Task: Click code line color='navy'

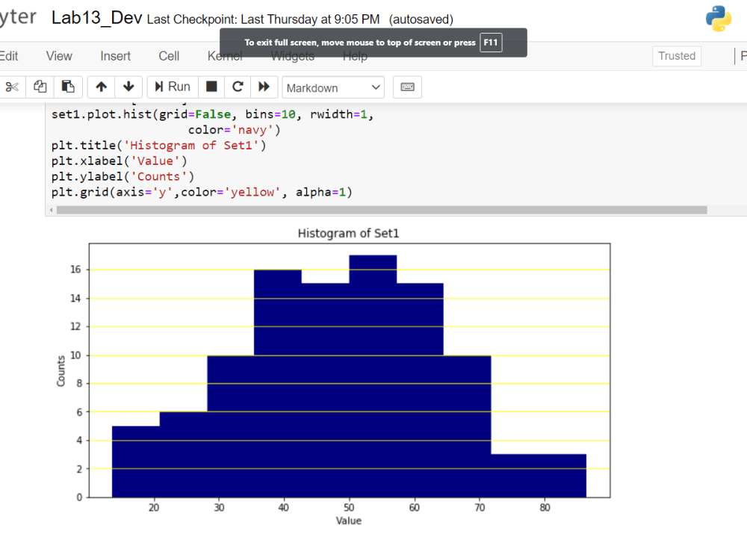Action: (234, 130)
